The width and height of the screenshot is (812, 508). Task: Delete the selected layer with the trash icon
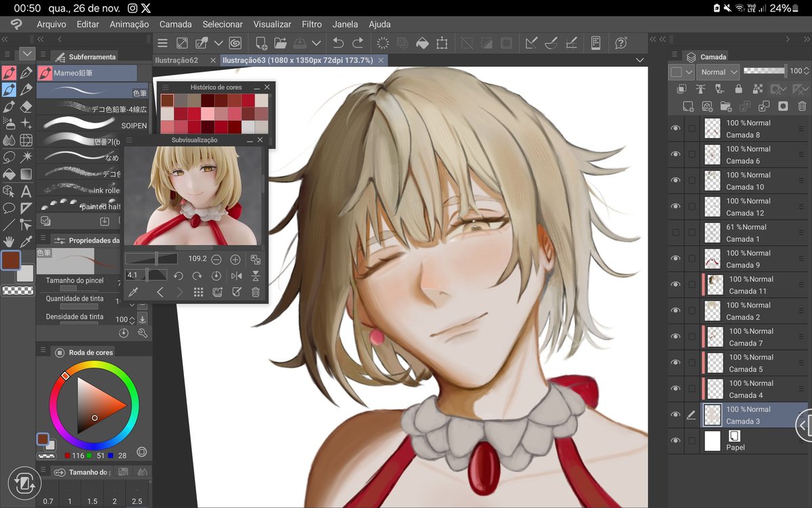click(x=801, y=106)
